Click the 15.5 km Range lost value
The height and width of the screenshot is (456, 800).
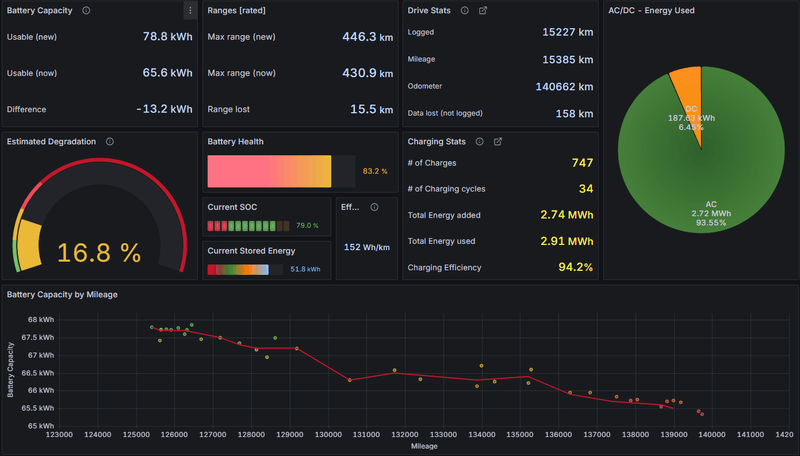371,109
